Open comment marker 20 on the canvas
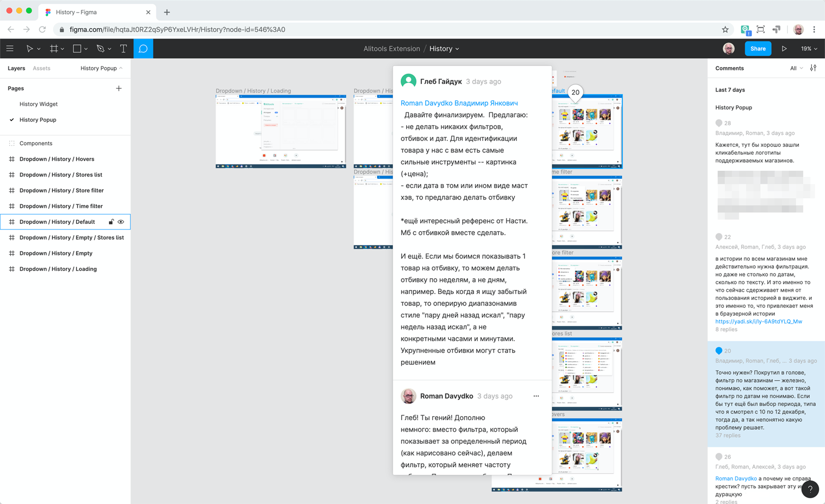The image size is (825, 504). pyautogui.click(x=575, y=92)
